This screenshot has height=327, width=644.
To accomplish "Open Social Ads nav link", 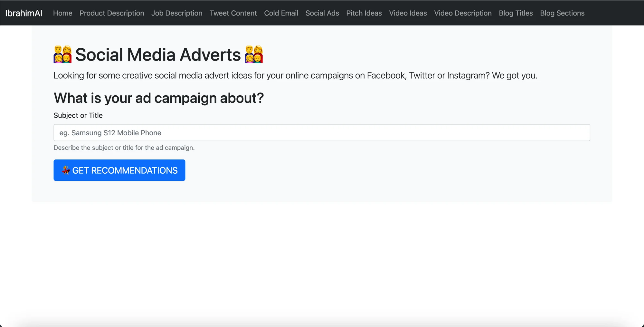I will pyautogui.click(x=322, y=13).
